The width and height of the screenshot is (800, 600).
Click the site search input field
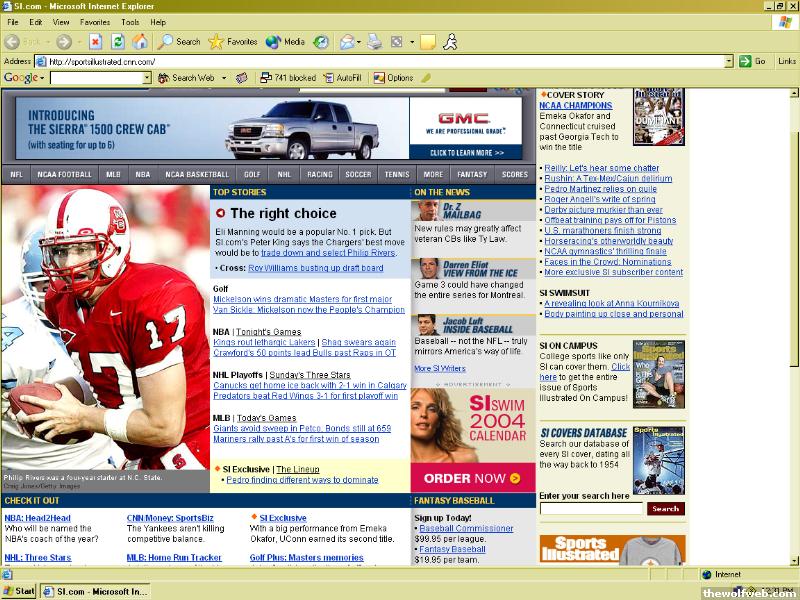pyautogui.click(x=590, y=509)
